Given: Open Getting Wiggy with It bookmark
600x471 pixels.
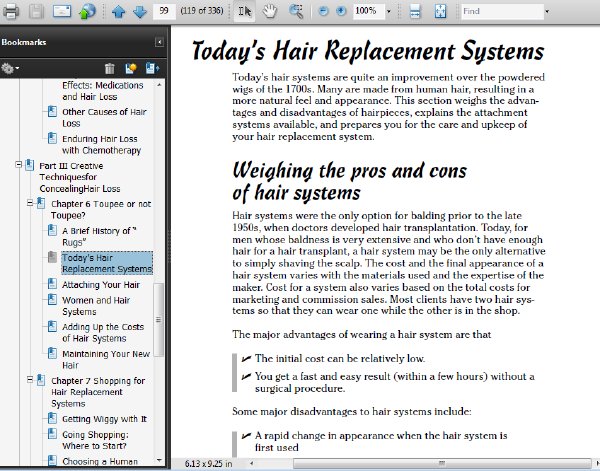Looking at the screenshot, I should (104, 419).
